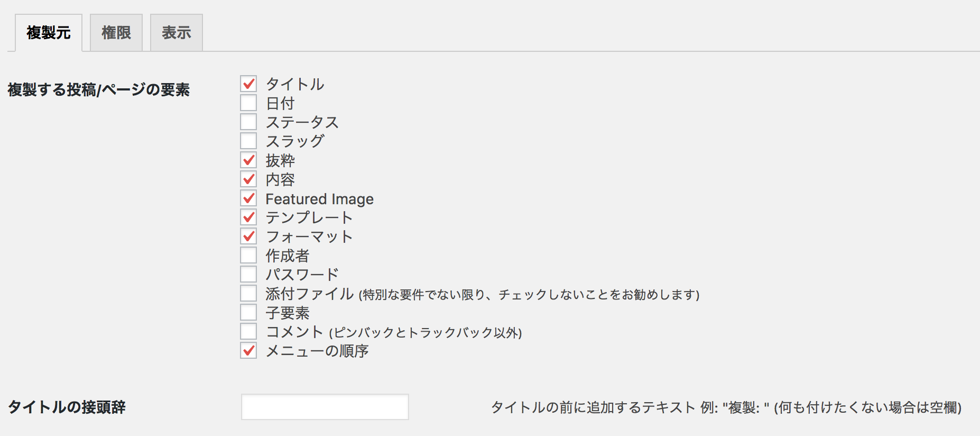Click the Featured Image label text
The height and width of the screenshot is (436, 980).
click(x=319, y=199)
